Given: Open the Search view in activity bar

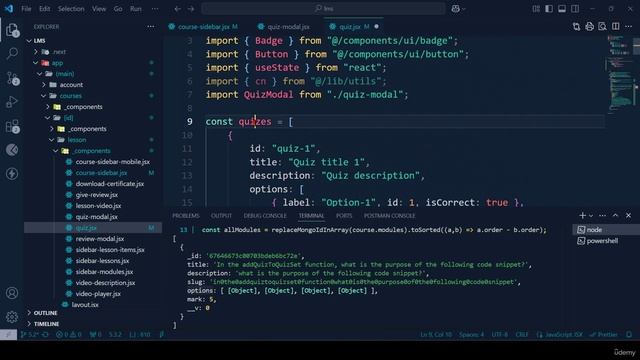Looking at the screenshot, I should pos(12,53).
